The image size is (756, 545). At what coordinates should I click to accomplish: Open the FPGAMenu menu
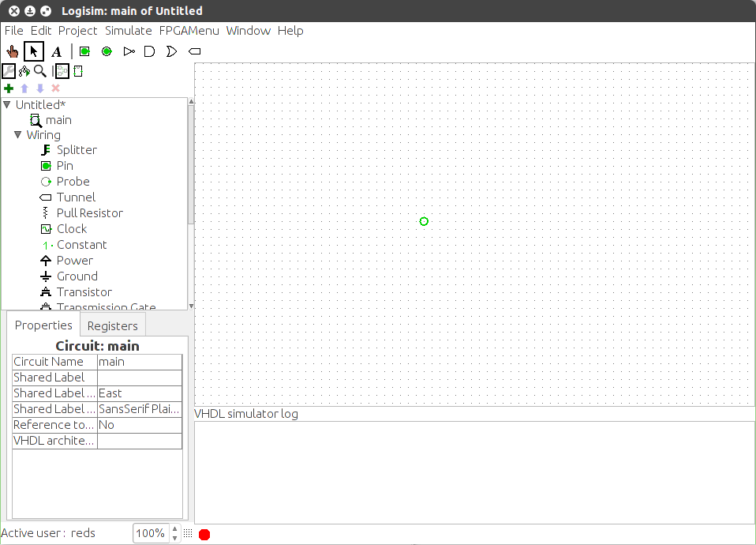pyautogui.click(x=189, y=31)
